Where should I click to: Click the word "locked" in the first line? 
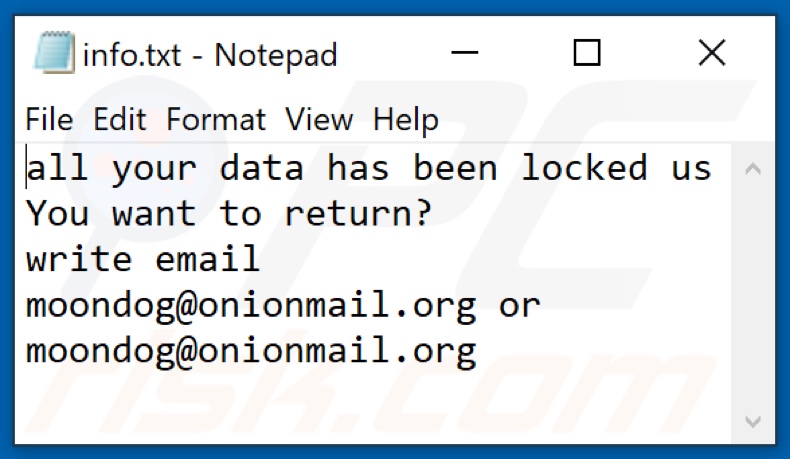[584, 168]
